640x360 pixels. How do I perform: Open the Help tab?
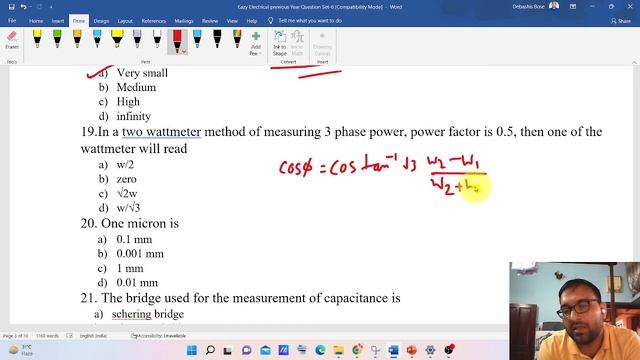tap(252, 21)
